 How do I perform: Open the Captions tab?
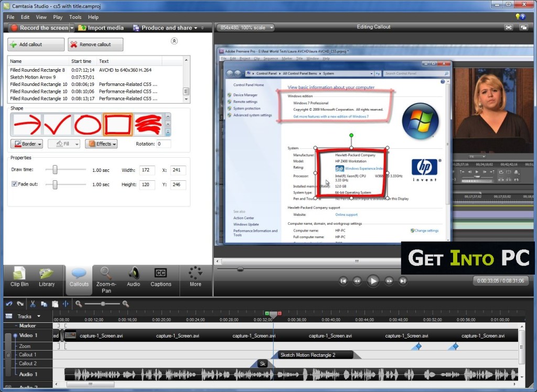161,277
